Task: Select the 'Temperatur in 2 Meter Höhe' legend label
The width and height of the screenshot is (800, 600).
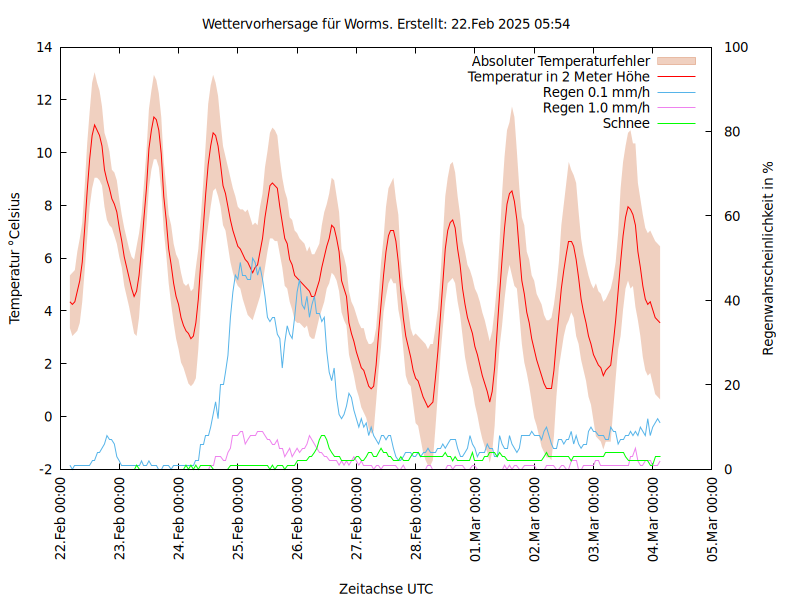Action: tap(559, 77)
